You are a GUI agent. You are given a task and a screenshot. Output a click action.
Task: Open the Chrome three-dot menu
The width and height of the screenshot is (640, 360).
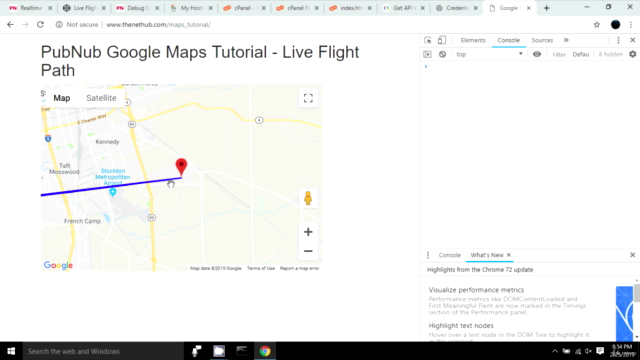(x=631, y=24)
